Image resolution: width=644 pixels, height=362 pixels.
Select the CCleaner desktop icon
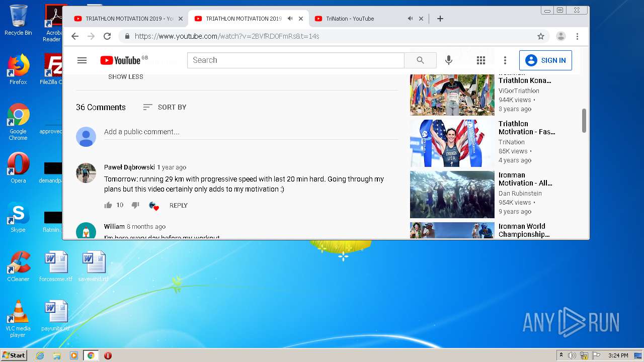pos(18,266)
